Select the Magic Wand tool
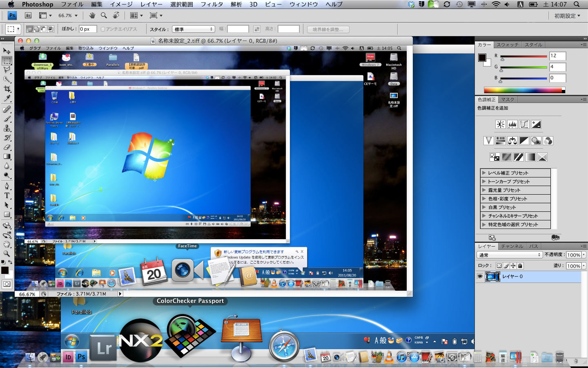 click(x=7, y=79)
